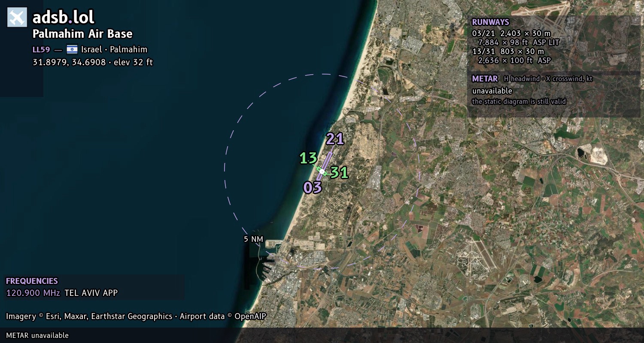
Task: Click the adsb.lol site title
Action: pyautogui.click(x=63, y=18)
